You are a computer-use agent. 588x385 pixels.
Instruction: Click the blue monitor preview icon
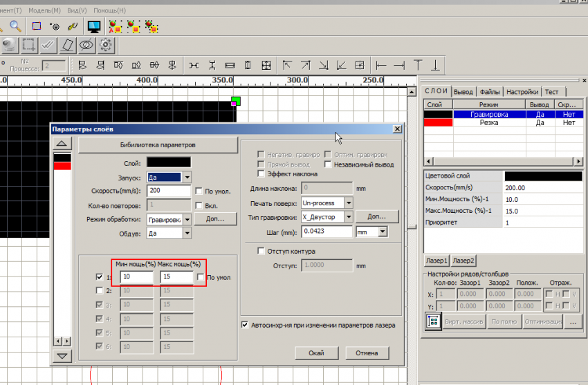94,26
